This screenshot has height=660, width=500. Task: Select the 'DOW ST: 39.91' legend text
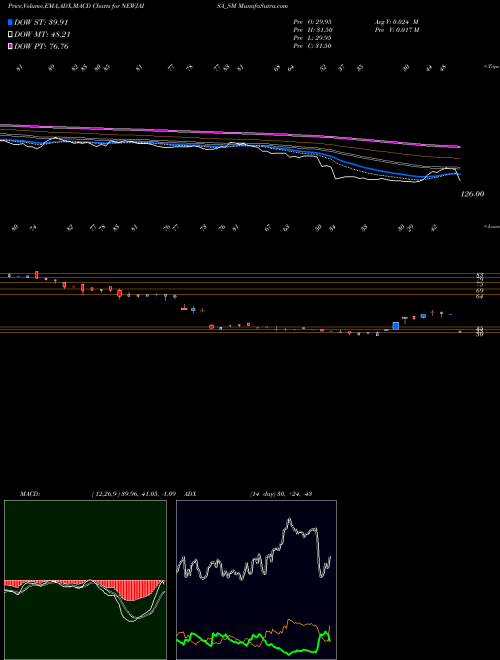[x=41, y=22]
